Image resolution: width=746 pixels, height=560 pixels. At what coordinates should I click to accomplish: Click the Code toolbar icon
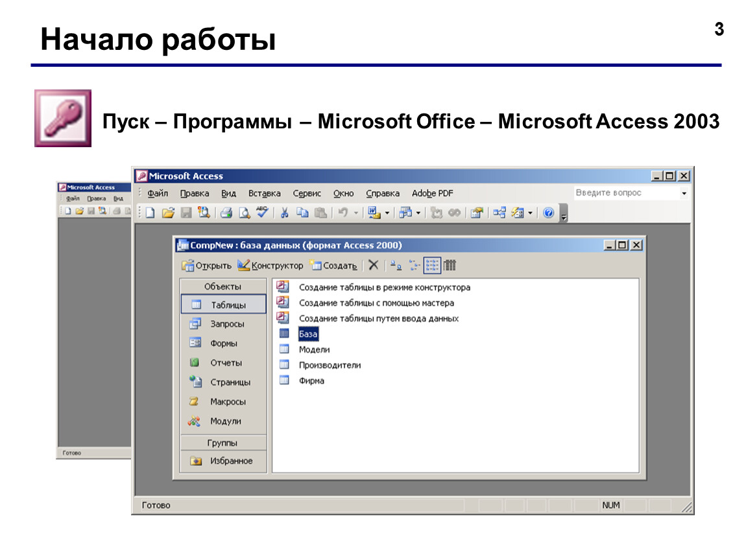(x=437, y=213)
